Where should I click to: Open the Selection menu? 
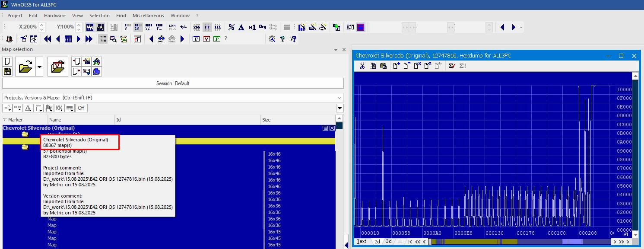pyautogui.click(x=99, y=16)
